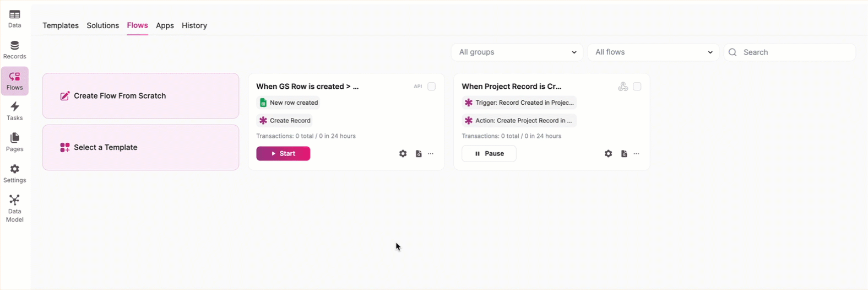Open Pages from the sidebar
The height and width of the screenshot is (290, 868).
[15, 142]
